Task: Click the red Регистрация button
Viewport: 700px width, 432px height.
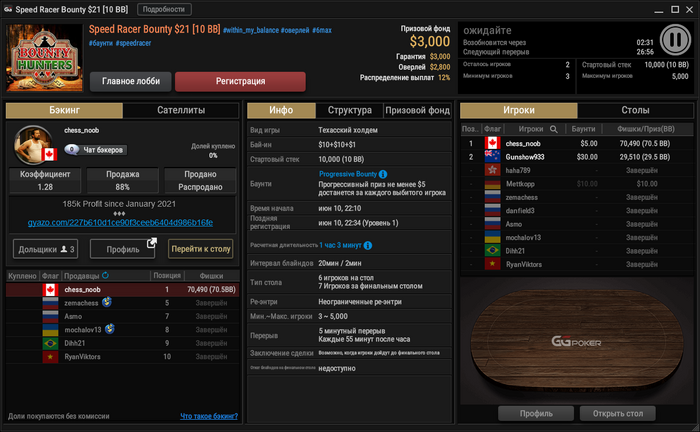Action: tap(240, 81)
